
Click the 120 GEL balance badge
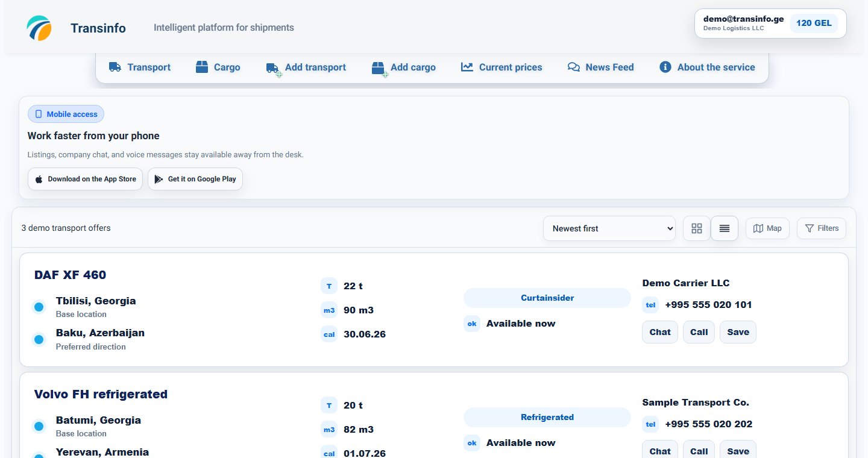click(814, 24)
